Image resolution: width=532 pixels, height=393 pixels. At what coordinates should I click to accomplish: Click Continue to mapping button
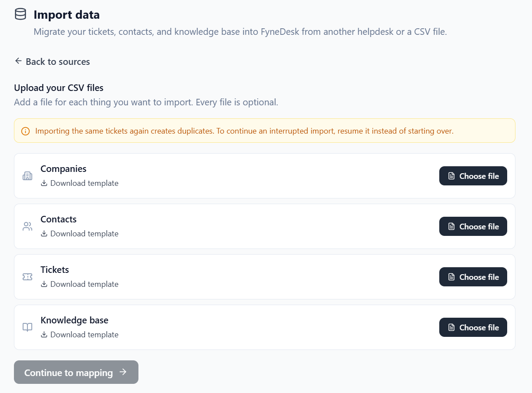tap(76, 372)
